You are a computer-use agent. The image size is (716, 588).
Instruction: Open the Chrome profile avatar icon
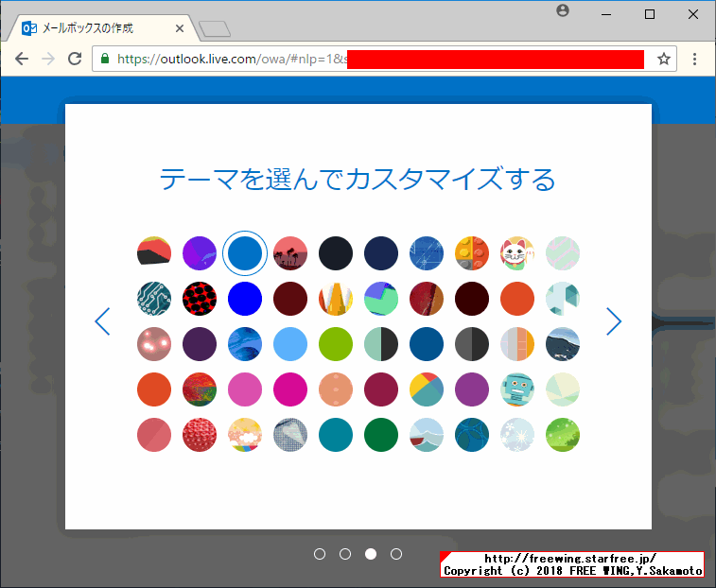click(563, 10)
